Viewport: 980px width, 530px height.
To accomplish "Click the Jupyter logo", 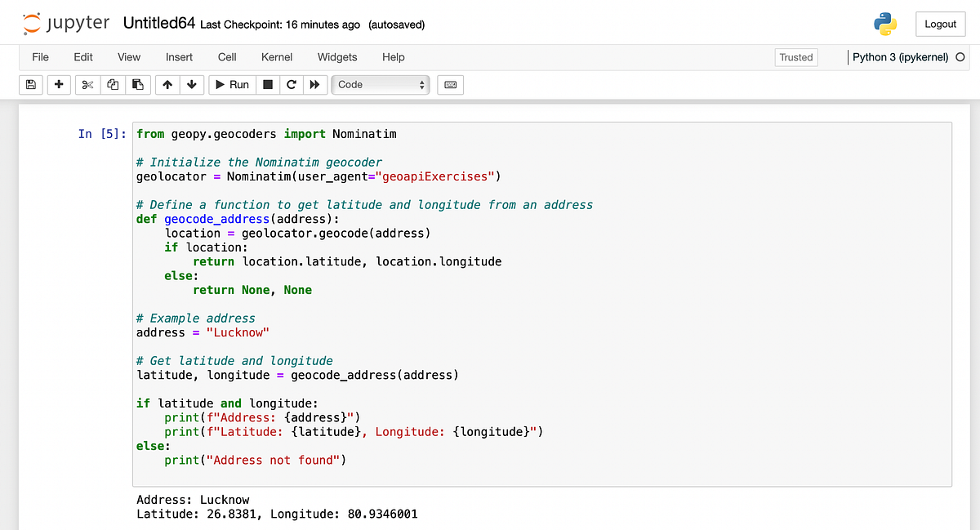I will 65,23.
